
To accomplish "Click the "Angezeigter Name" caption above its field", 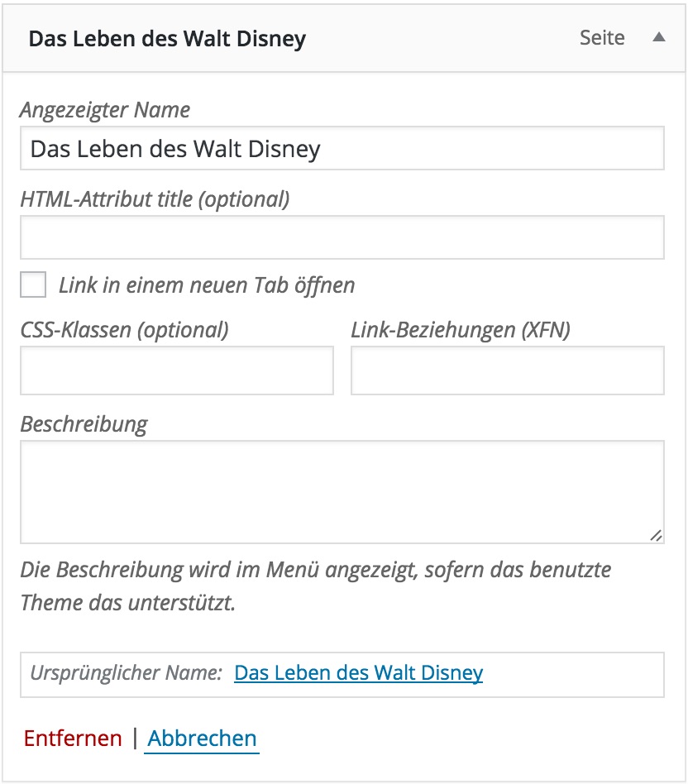I will click(105, 110).
